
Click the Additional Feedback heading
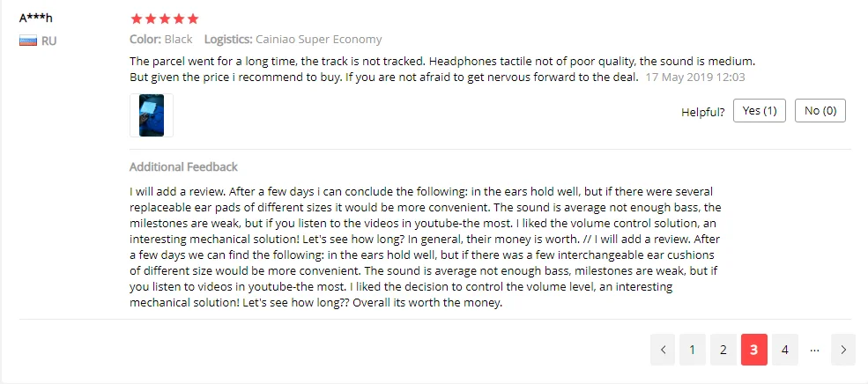(x=184, y=166)
